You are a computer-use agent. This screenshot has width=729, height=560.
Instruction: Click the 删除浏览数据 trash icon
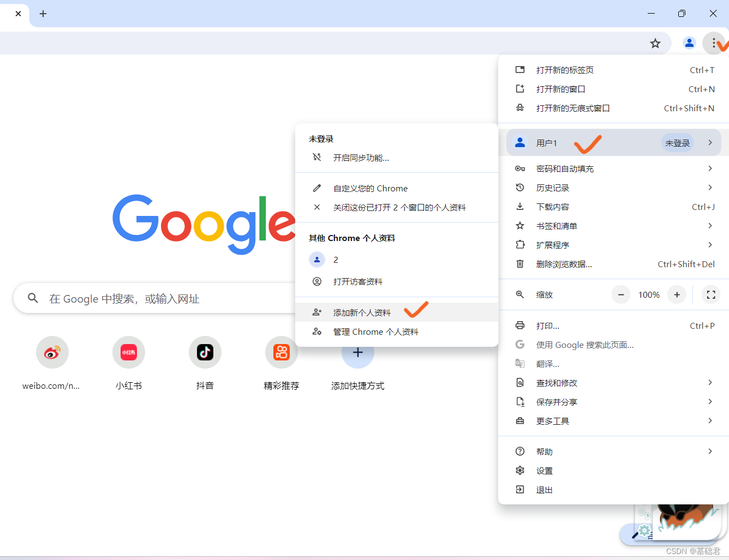(520, 264)
